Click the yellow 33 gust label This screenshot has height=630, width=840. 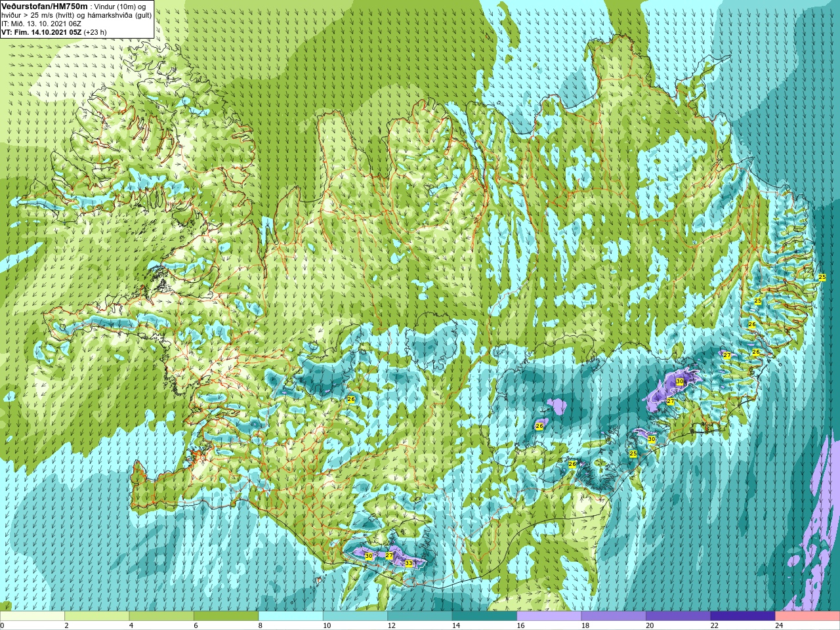tap(409, 563)
